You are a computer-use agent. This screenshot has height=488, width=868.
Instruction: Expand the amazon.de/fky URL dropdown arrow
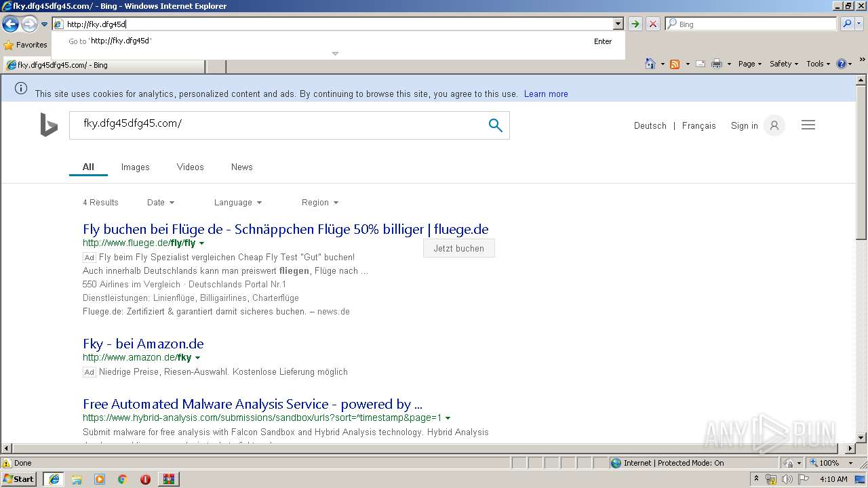click(197, 358)
